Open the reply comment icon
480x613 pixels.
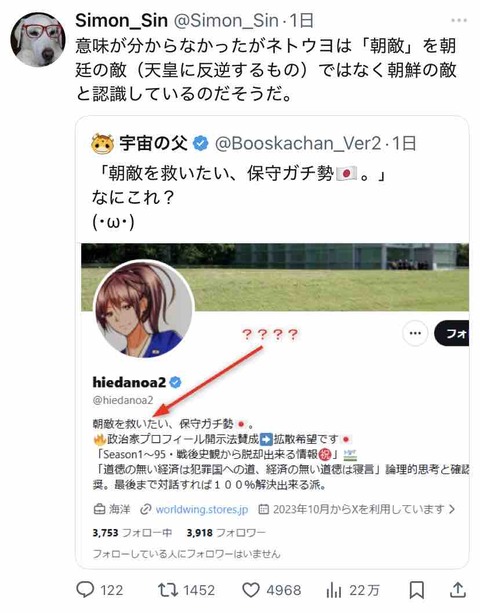[85, 590]
